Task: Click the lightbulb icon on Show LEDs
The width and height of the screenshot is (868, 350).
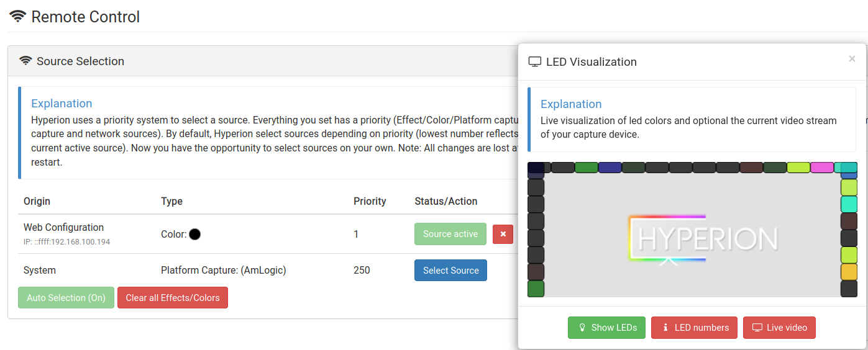Action: tap(582, 328)
